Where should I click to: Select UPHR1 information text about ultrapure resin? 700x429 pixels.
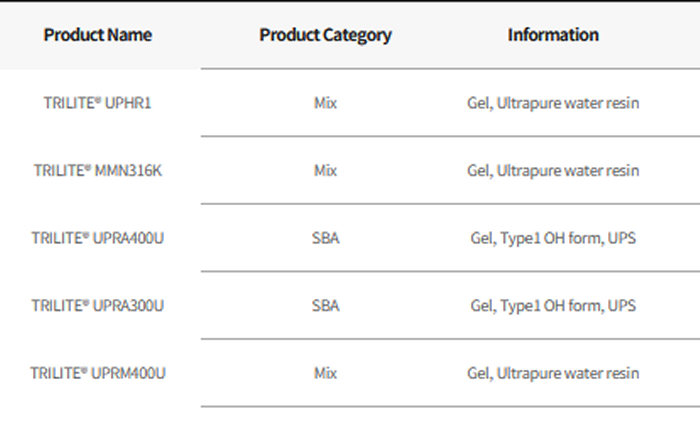point(553,103)
